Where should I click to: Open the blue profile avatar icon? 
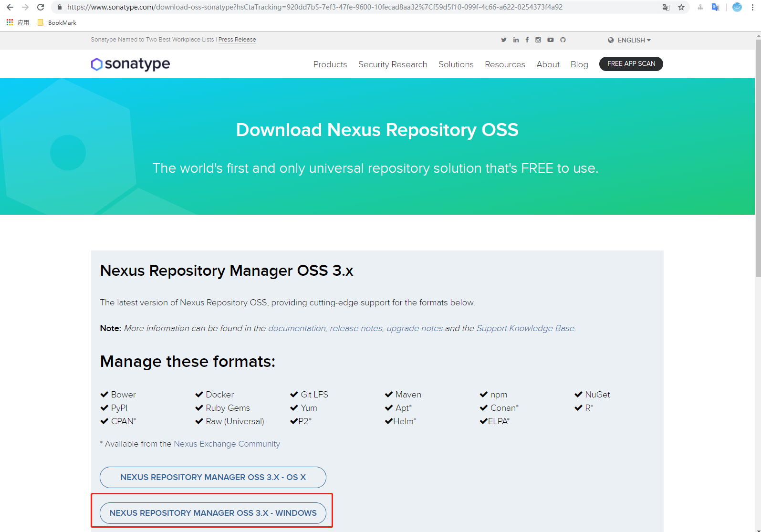click(x=737, y=7)
